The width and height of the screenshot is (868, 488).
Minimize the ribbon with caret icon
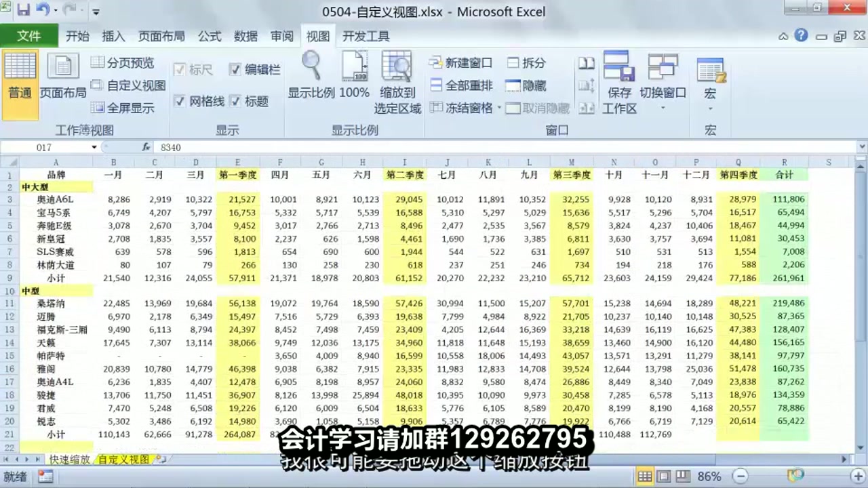pos(783,36)
